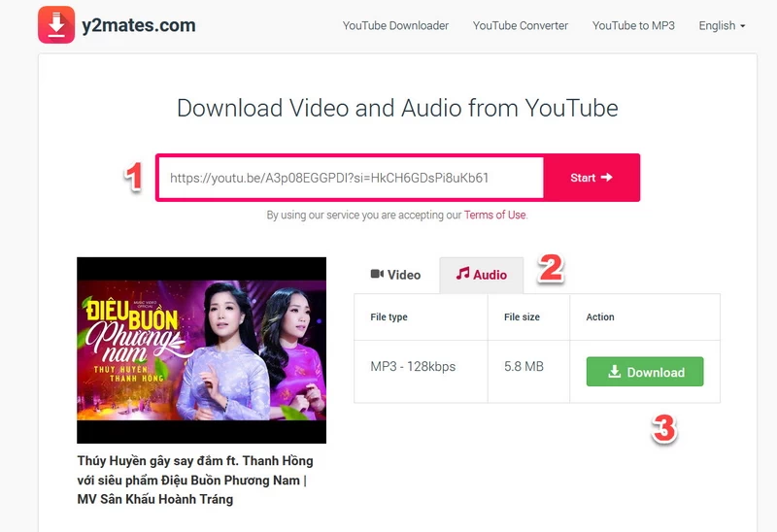The image size is (777, 532).
Task: Click the y2mates.com site name text
Action: point(139,25)
